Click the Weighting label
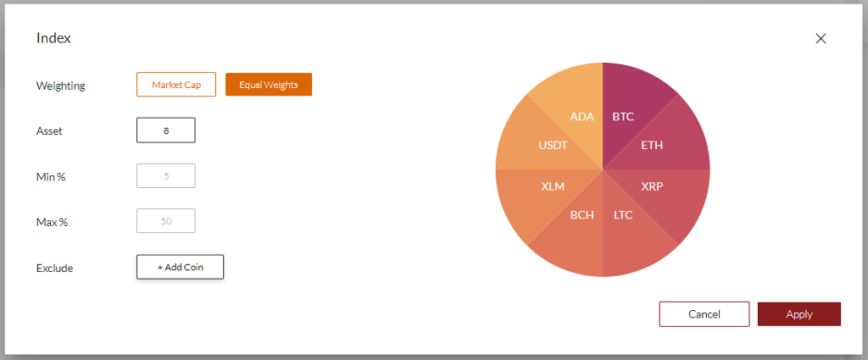This screenshot has width=868, height=360. point(60,86)
